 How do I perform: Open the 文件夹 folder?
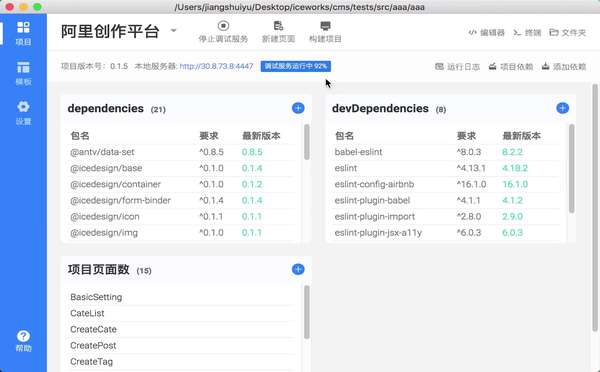[x=567, y=33]
